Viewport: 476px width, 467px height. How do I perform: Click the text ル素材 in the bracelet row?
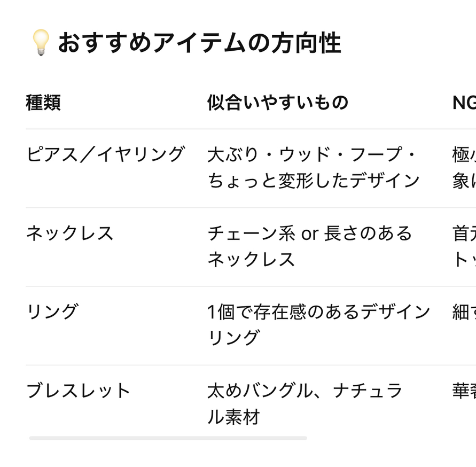click(233, 417)
